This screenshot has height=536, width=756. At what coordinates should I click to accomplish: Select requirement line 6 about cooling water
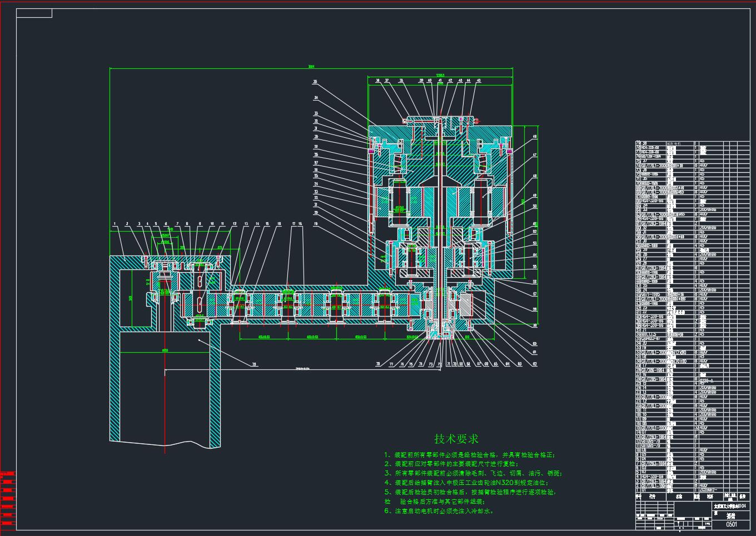(438, 511)
